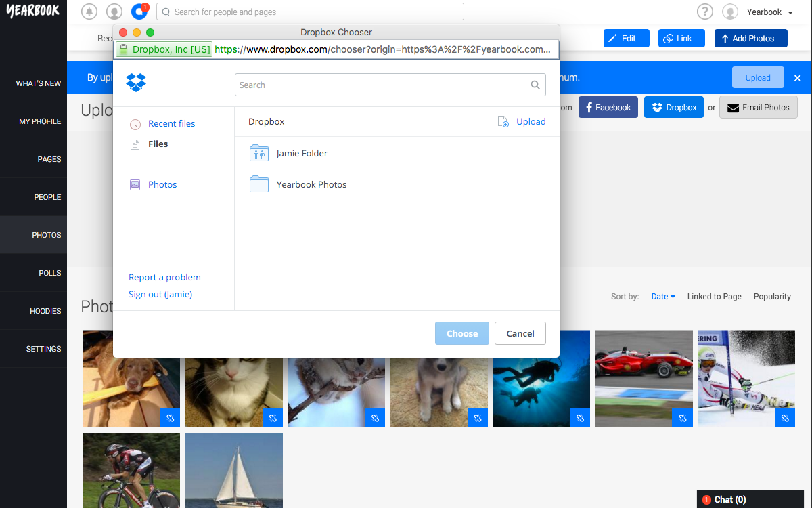Click the user avatar beside Yearbook menu
The width and height of the screenshot is (812, 508).
point(730,12)
